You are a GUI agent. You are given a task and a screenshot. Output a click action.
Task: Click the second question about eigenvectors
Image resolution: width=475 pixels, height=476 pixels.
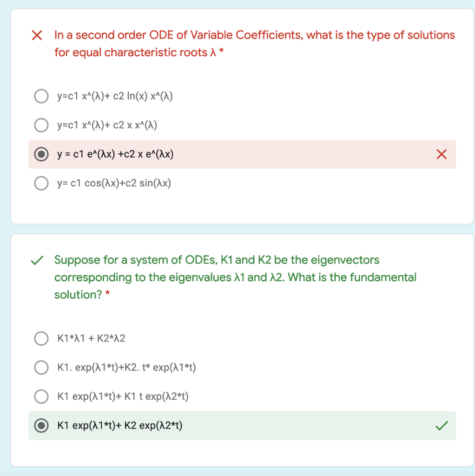(x=235, y=277)
